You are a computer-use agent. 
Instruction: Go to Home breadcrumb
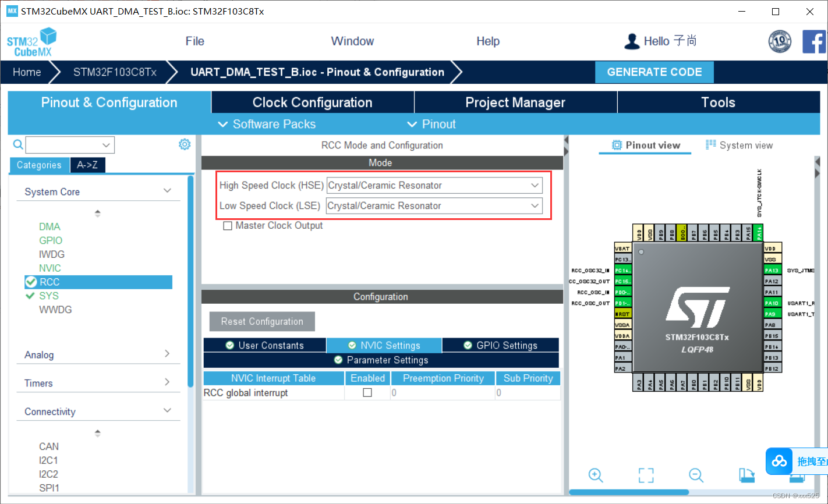click(27, 72)
